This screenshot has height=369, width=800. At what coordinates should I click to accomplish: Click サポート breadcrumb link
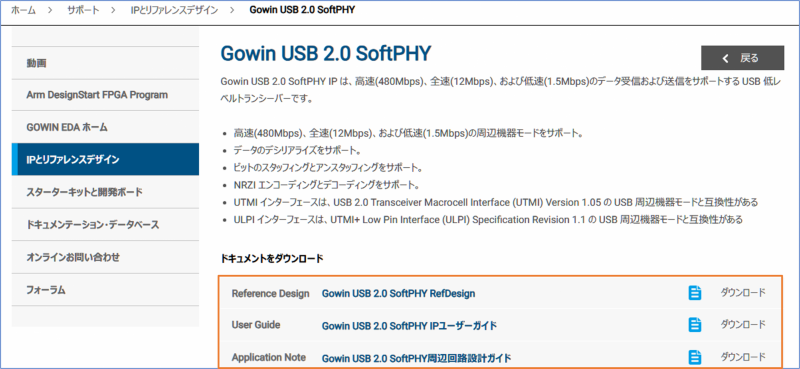click(x=84, y=10)
